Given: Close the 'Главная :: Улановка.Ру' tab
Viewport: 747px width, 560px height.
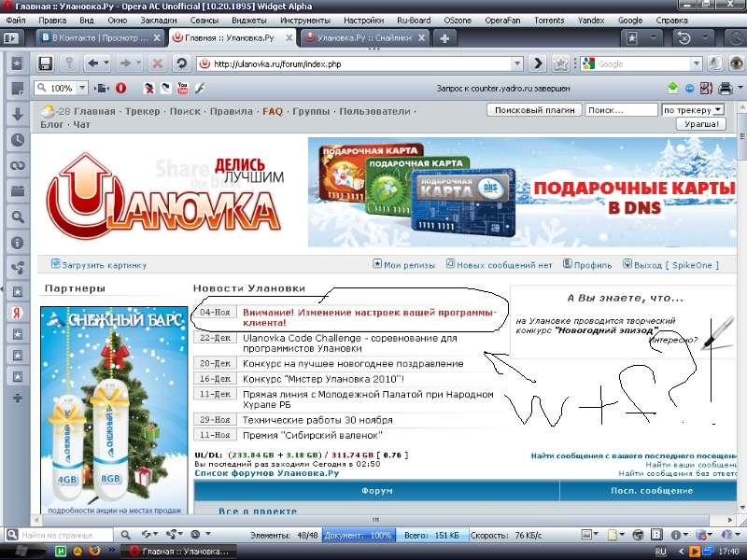Looking at the screenshot, I should (289, 38).
